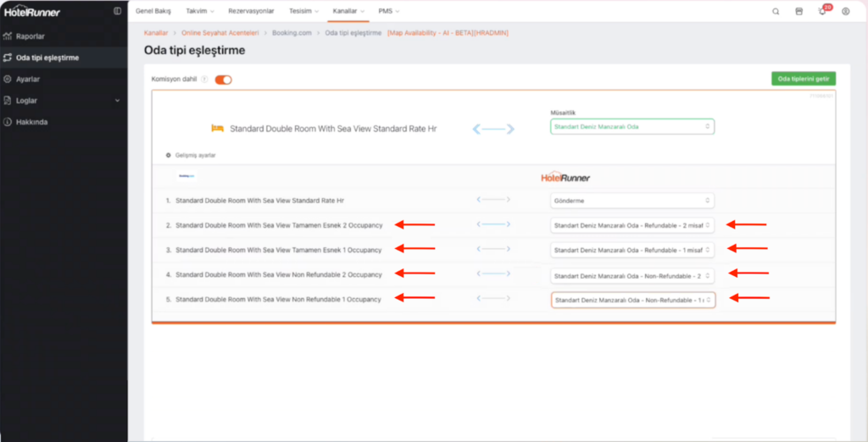Open the Tesisim menu

(x=305, y=11)
